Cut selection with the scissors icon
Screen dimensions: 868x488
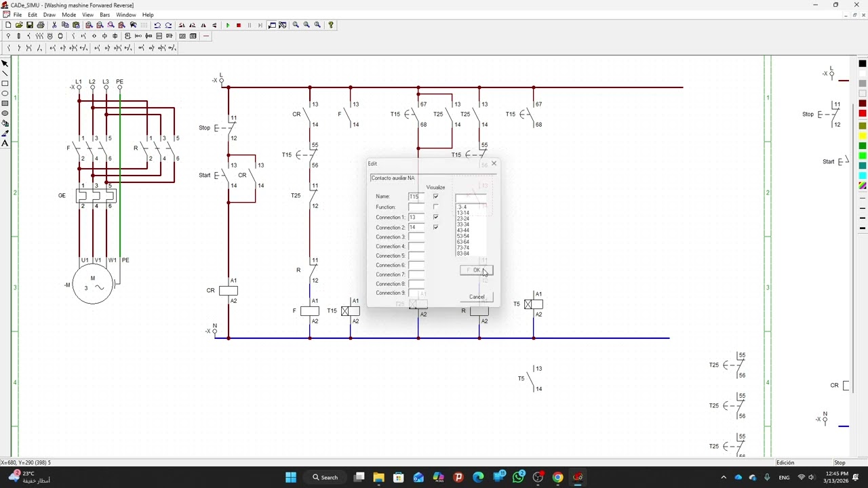tap(54, 25)
